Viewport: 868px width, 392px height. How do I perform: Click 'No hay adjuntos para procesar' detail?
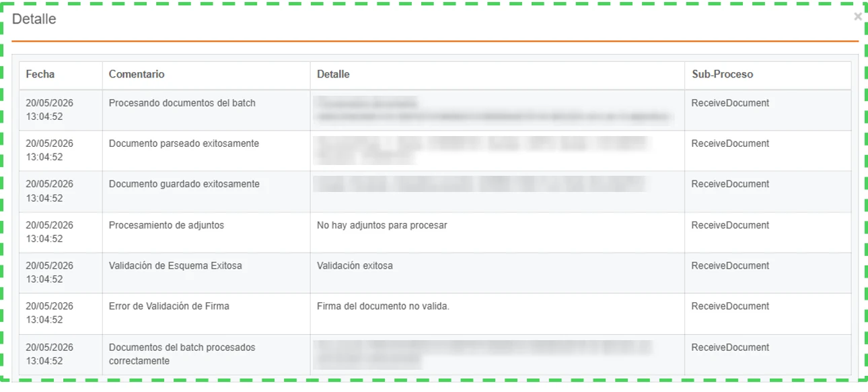click(x=382, y=225)
